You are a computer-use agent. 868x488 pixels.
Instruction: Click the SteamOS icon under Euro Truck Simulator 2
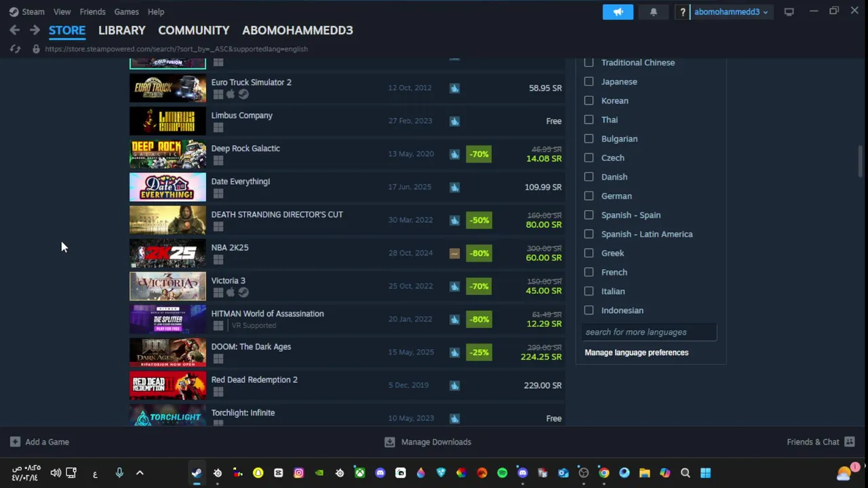[243, 94]
